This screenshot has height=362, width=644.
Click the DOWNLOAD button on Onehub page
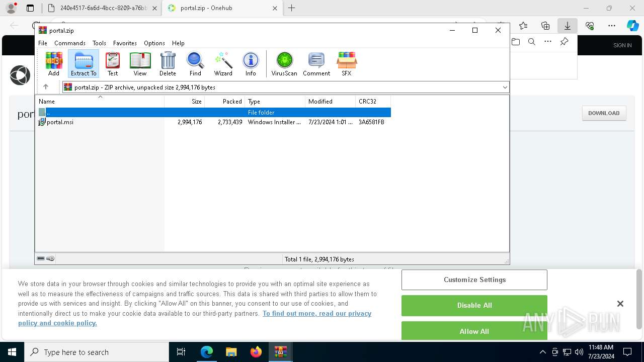604,113
